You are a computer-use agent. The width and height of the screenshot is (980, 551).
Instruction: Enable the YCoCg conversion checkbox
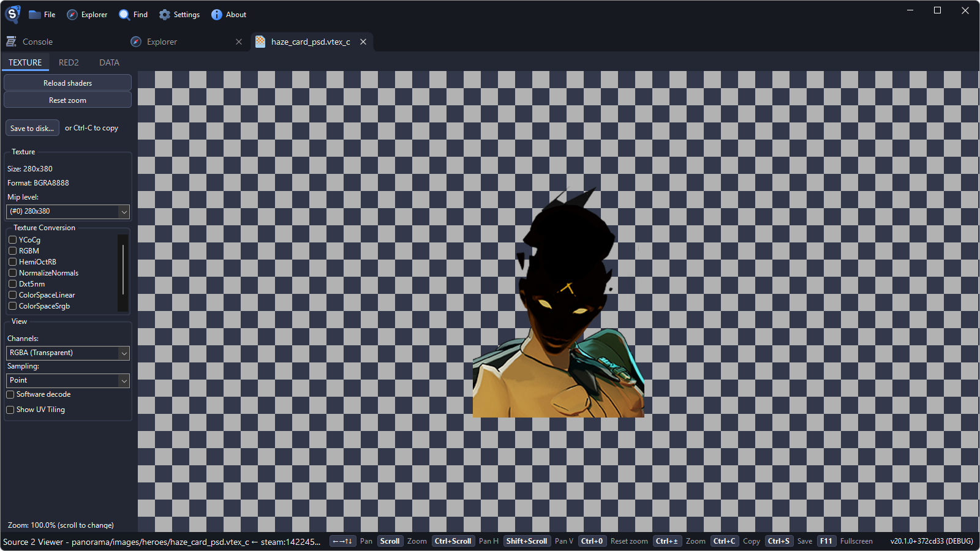pos(13,240)
